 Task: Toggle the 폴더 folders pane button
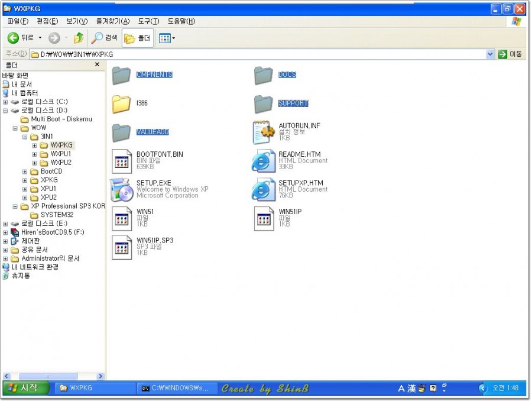point(137,38)
